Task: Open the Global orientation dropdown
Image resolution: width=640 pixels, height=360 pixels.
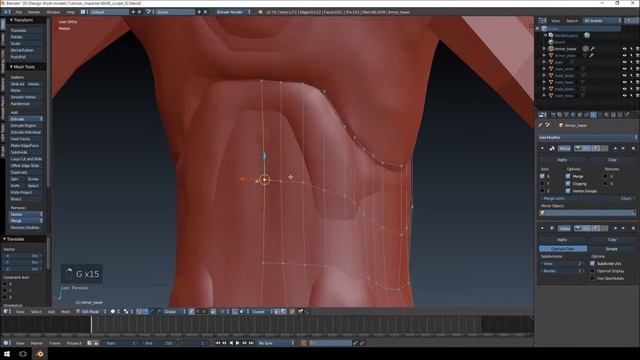Action: pos(174,311)
